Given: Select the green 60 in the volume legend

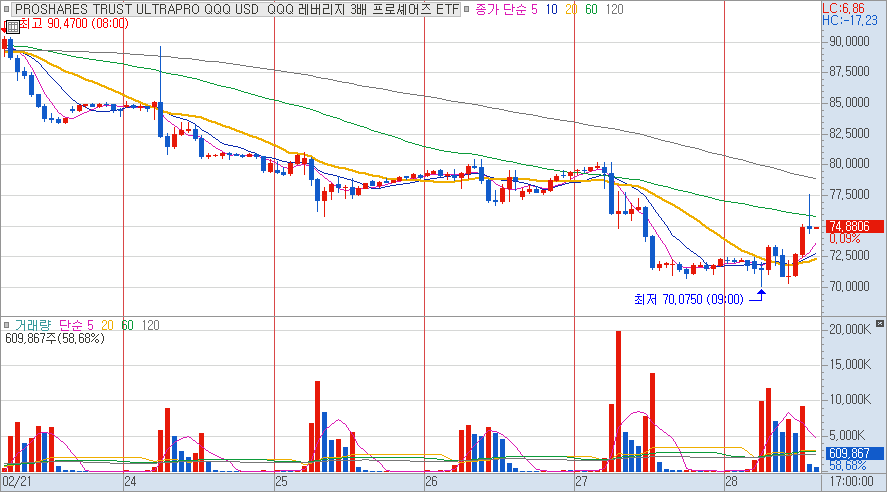Looking at the screenshot, I should 128,325.
